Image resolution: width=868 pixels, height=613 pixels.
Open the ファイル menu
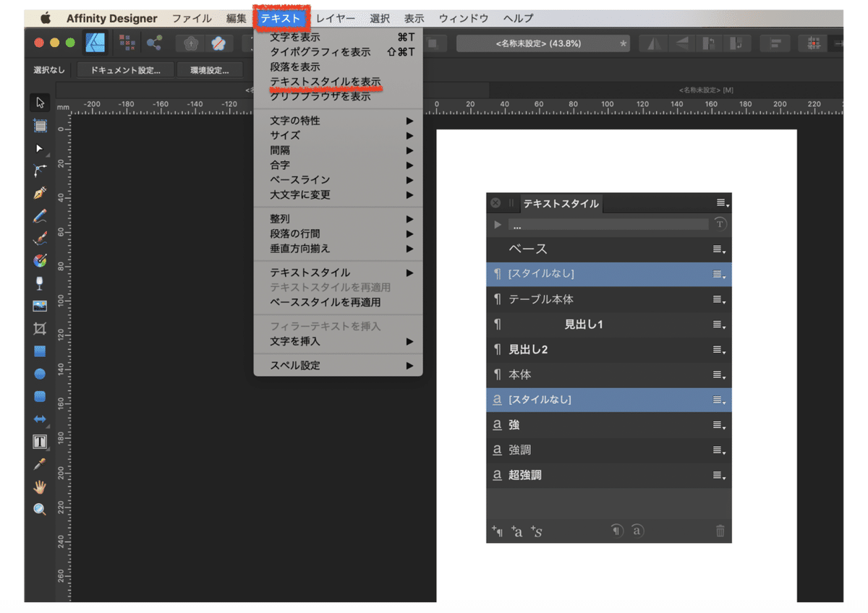coord(192,19)
